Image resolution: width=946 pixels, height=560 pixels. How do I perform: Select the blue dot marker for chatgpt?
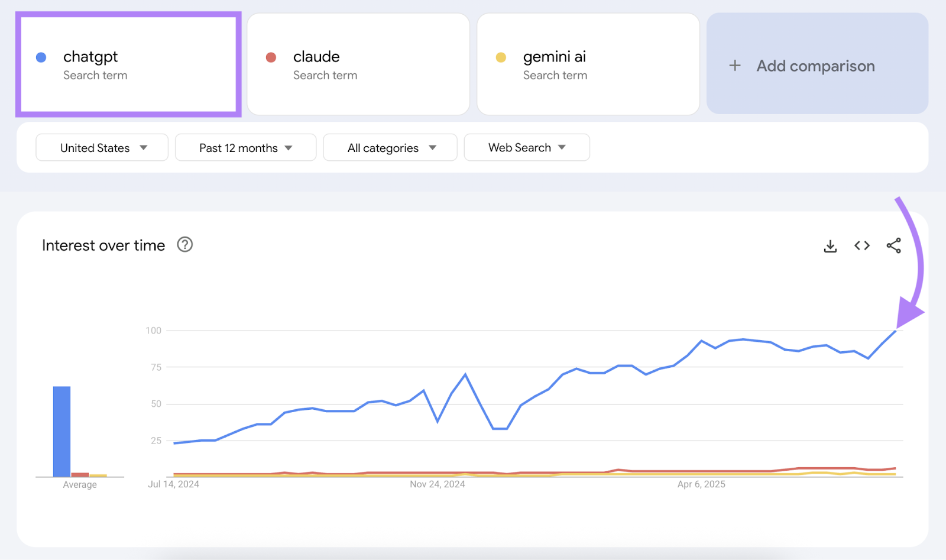[41, 57]
